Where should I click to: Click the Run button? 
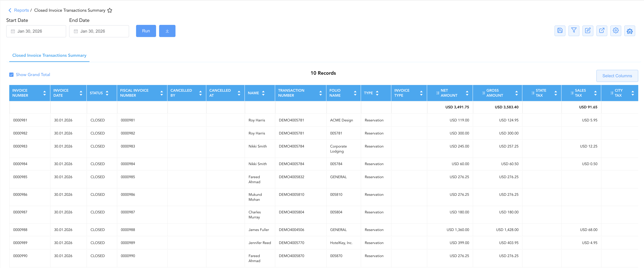pyautogui.click(x=146, y=31)
